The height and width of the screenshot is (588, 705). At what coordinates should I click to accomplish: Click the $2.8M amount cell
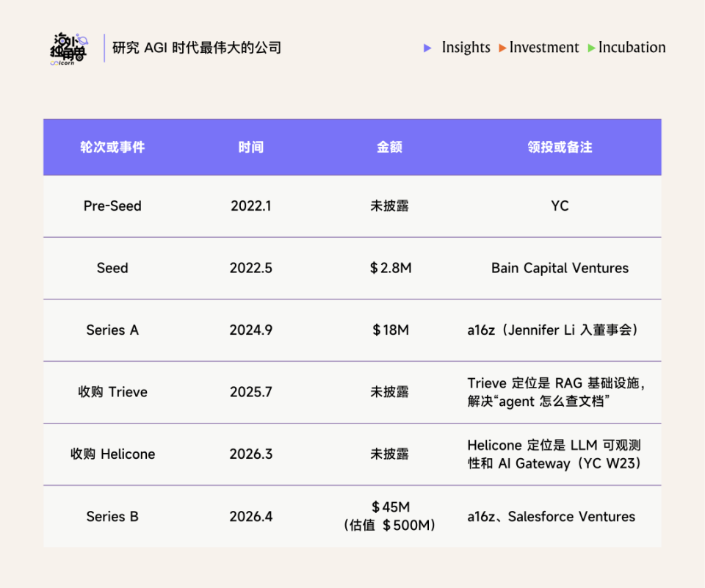(x=390, y=268)
